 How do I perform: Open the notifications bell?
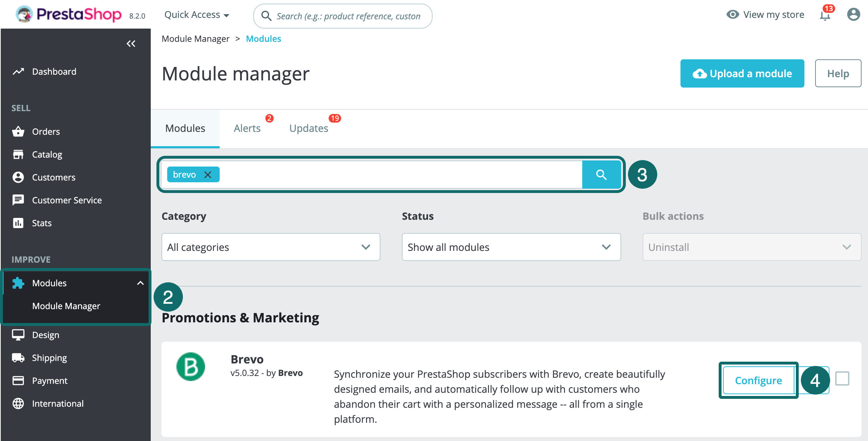[824, 16]
